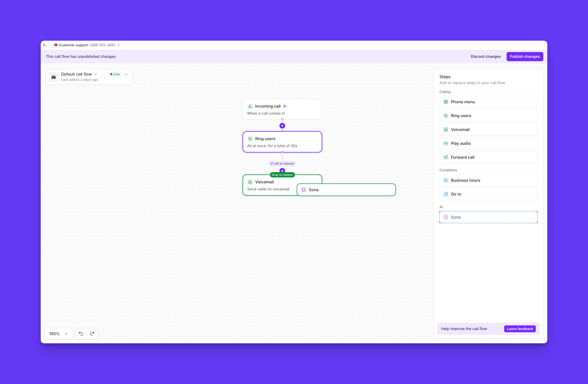The image size is (588, 384).
Task: Click Publish changes button
Action: pyautogui.click(x=525, y=57)
